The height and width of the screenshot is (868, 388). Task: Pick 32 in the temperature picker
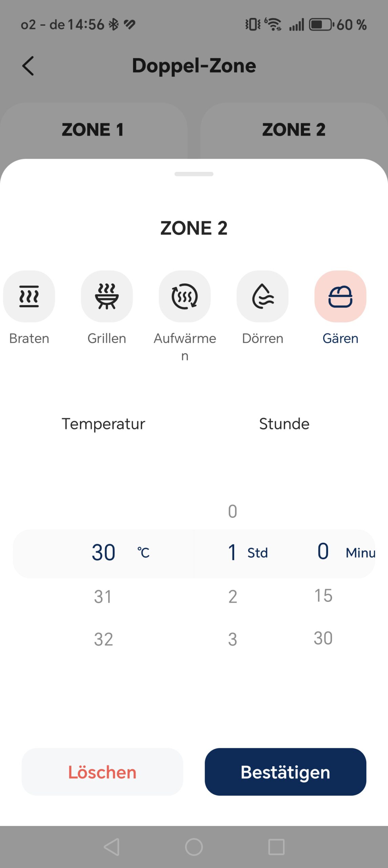(x=103, y=639)
